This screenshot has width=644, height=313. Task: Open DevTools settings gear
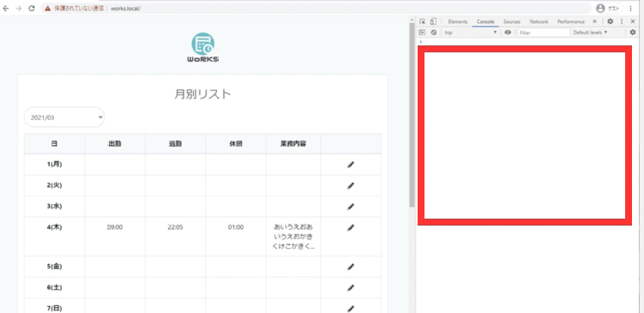611,21
